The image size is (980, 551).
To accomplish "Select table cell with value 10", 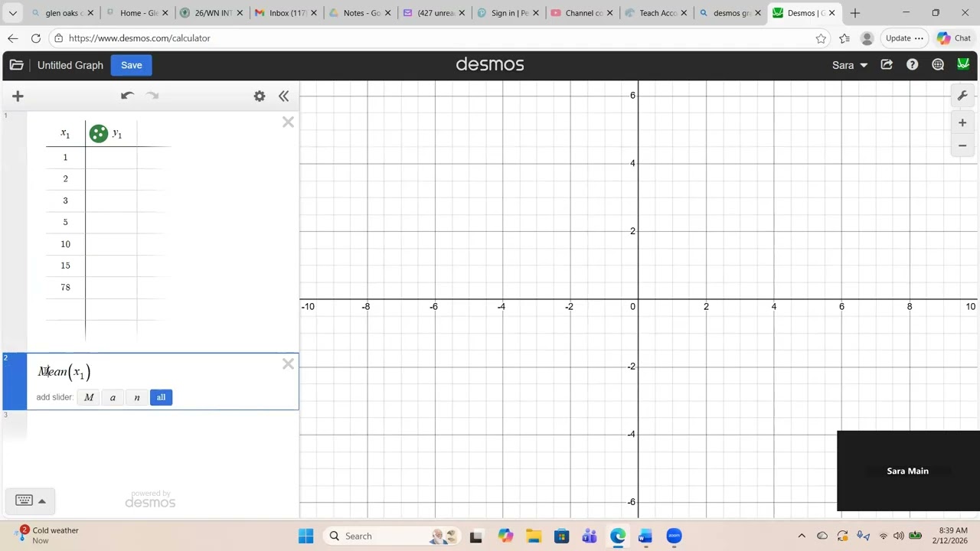I will tap(65, 244).
